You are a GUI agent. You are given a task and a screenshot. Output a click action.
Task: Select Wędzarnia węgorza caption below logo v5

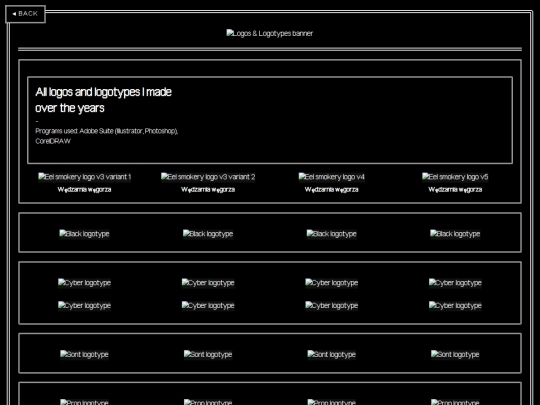click(455, 189)
